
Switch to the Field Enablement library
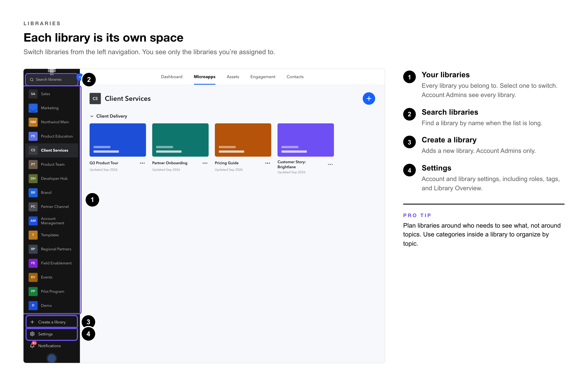(52, 263)
